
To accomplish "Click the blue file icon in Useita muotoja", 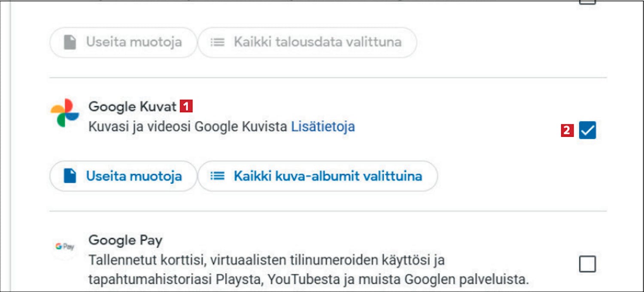I will (x=70, y=176).
